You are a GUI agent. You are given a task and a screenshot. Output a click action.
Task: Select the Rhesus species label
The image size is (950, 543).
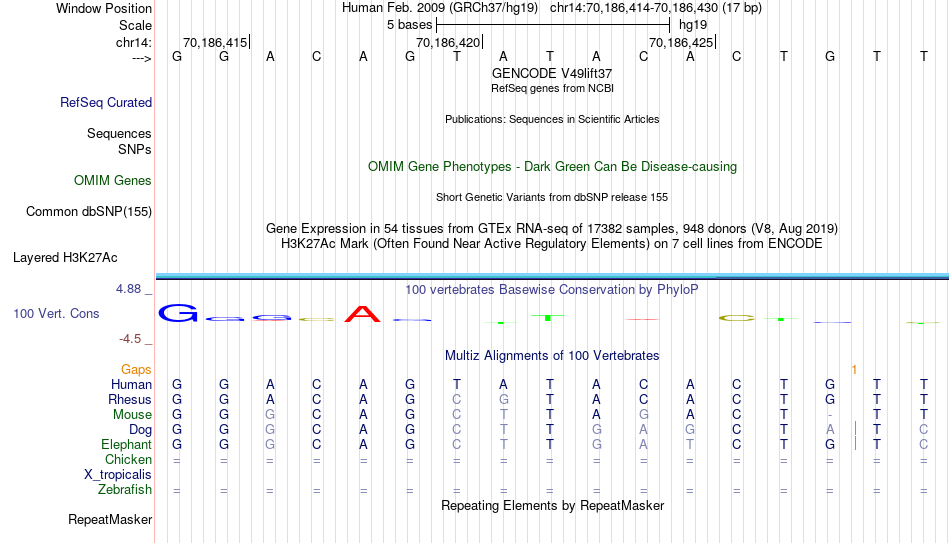130,400
